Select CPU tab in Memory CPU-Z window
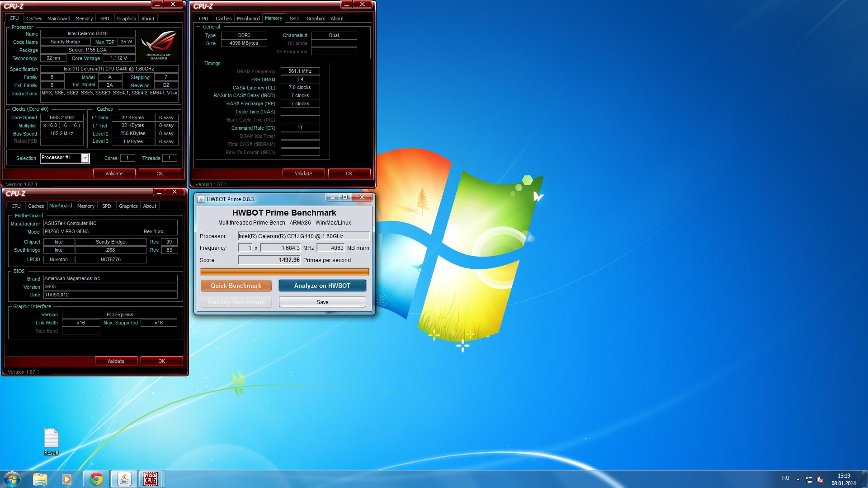The image size is (868, 488). [203, 19]
